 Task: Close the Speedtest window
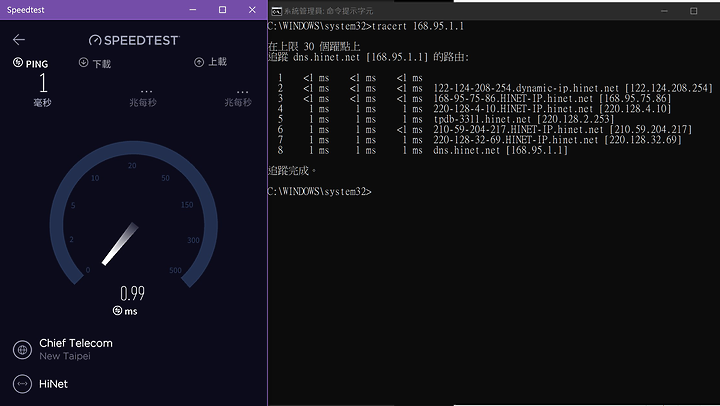click(x=252, y=10)
